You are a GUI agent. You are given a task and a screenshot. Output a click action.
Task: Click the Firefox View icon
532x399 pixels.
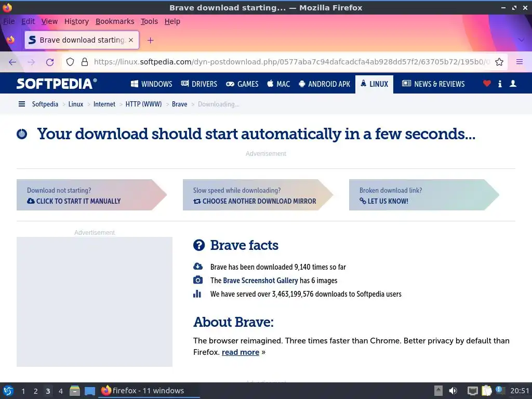10,39
